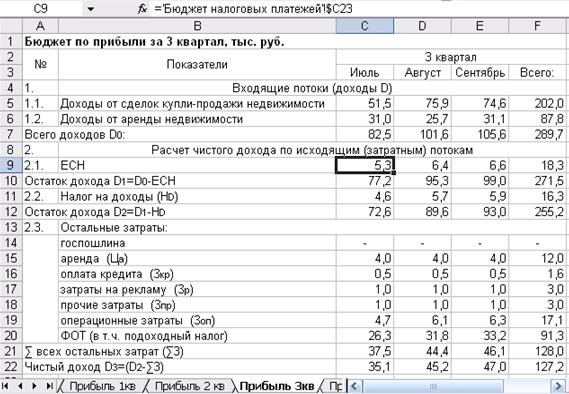Select cell with ЕСН July value 5,3
The width and height of the screenshot is (569, 394).
click(x=365, y=165)
